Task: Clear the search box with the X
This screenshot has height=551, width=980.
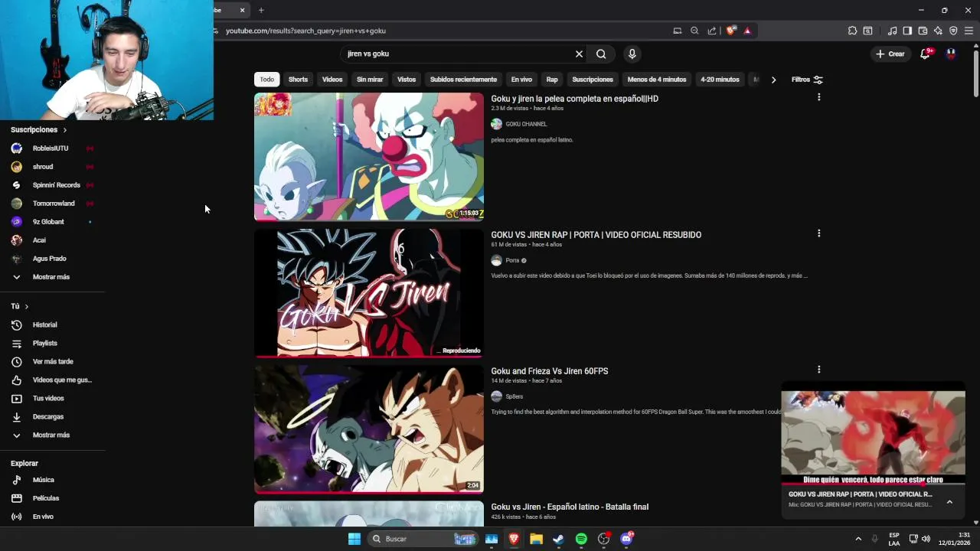Action: [x=579, y=54]
